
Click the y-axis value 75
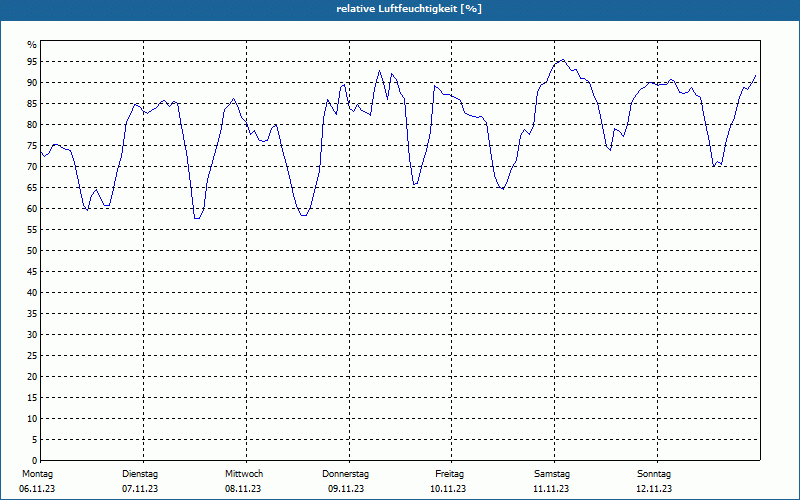coord(32,146)
